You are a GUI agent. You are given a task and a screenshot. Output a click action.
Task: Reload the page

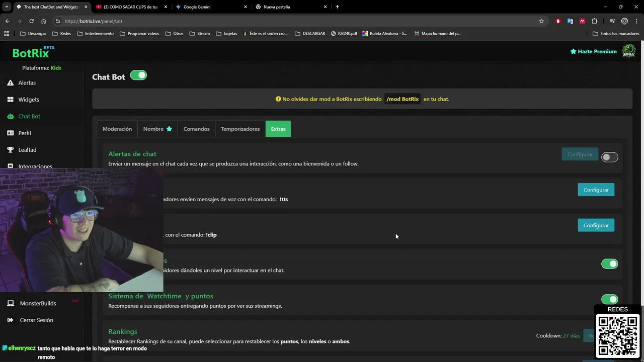pyautogui.click(x=31, y=21)
